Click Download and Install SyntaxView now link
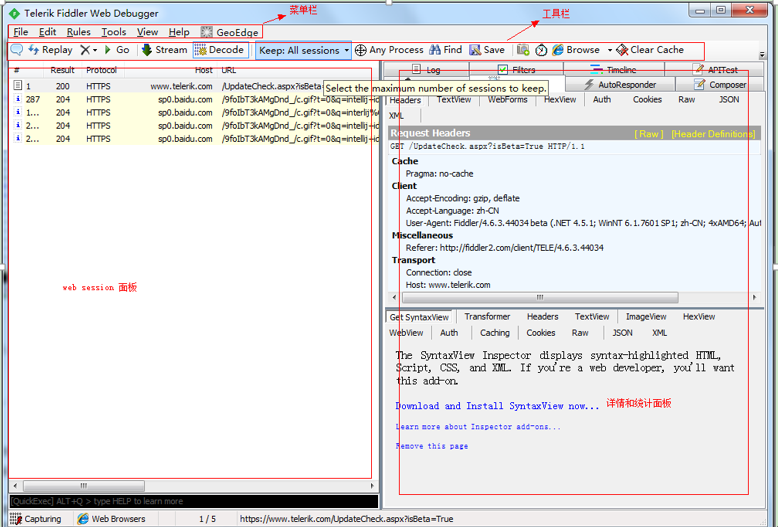The image size is (778, 527). point(497,406)
